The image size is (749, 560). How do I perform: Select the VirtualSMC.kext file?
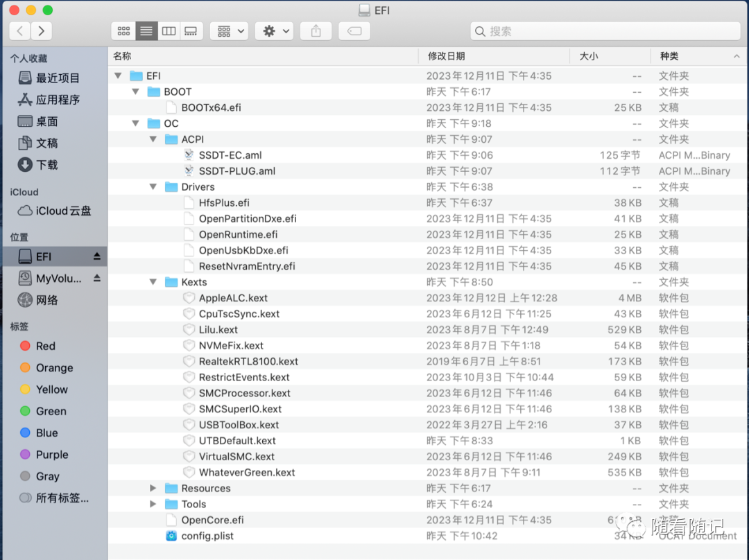click(236, 457)
